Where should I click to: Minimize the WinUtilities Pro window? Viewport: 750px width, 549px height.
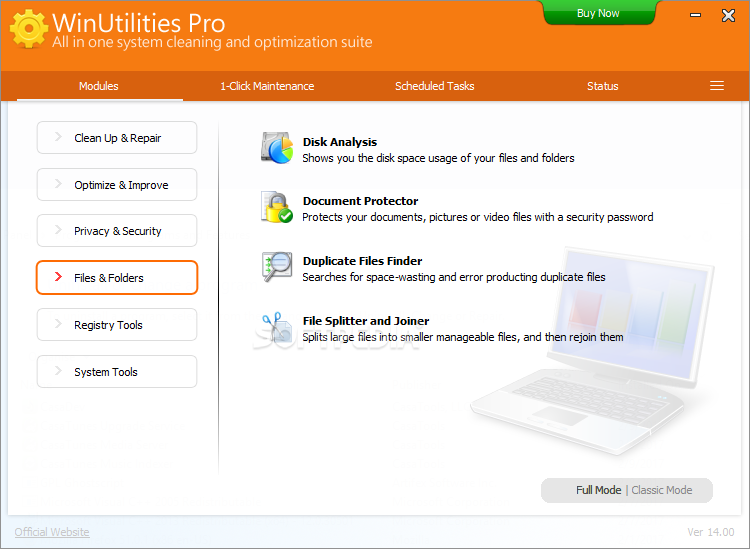[x=695, y=15]
